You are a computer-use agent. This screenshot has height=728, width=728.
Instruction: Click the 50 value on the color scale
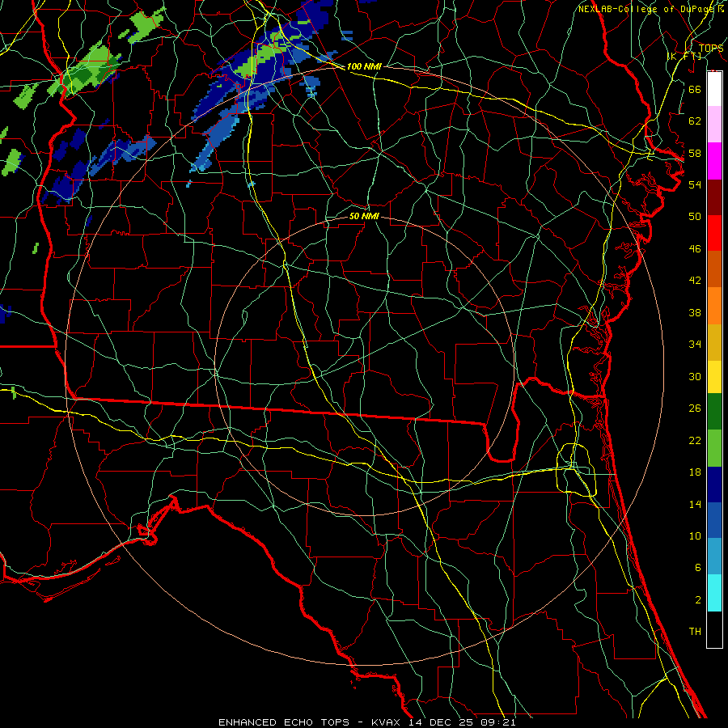pos(695,217)
